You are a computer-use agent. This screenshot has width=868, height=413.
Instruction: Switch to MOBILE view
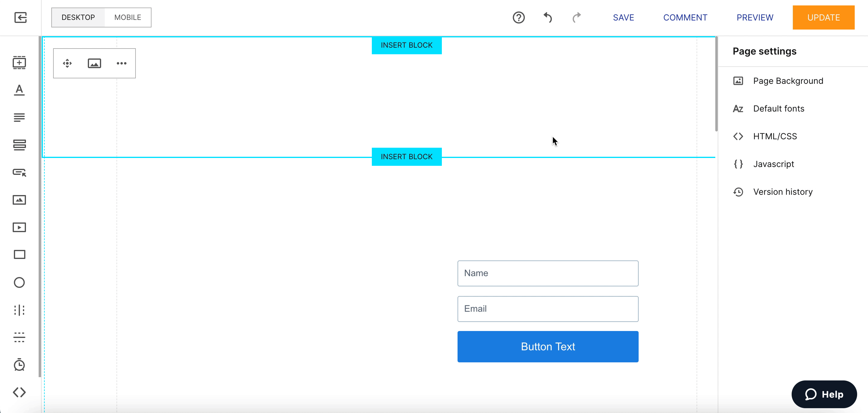pyautogui.click(x=128, y=17)
